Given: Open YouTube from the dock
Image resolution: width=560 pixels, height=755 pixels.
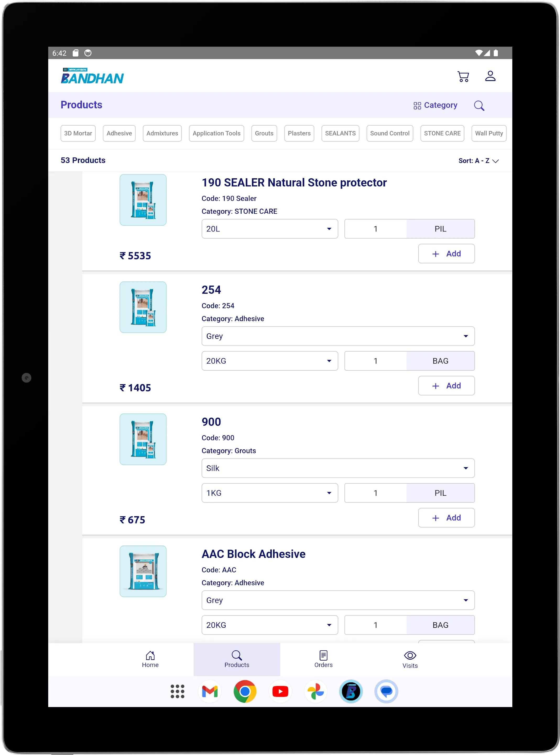Looking at the screenshot, I should pos(280,691).
